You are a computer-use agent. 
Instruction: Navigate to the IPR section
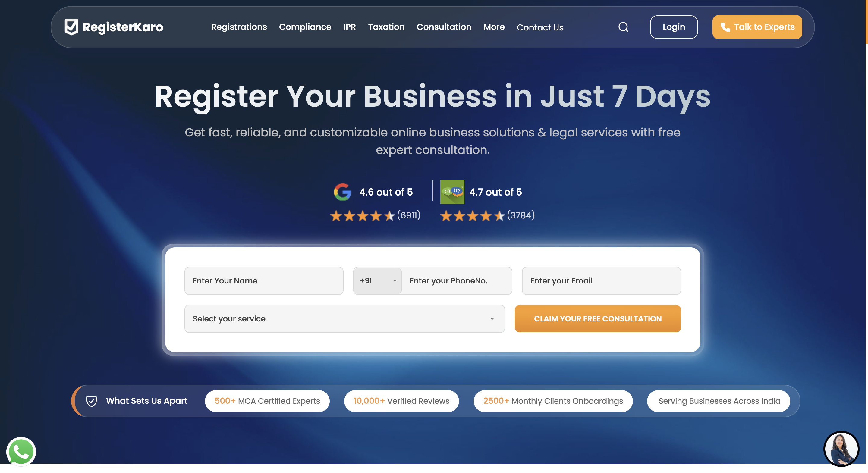point(349,27)
